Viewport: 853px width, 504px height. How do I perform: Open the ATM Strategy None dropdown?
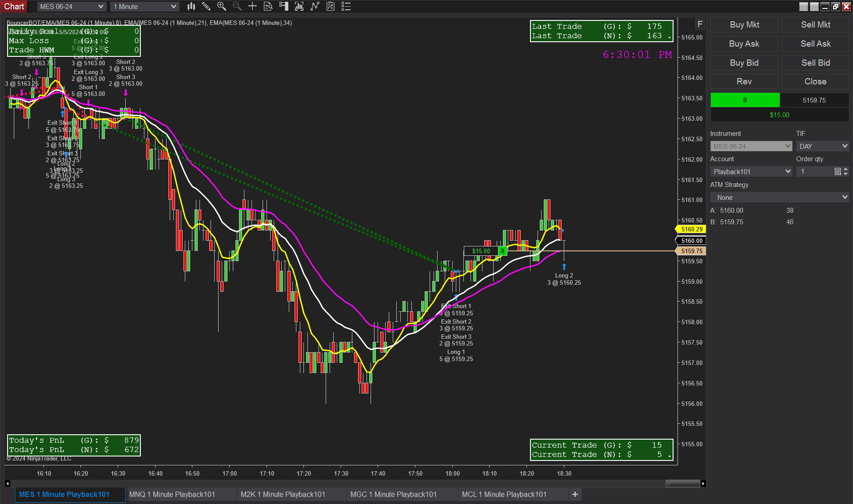click(x=780, y=197)
